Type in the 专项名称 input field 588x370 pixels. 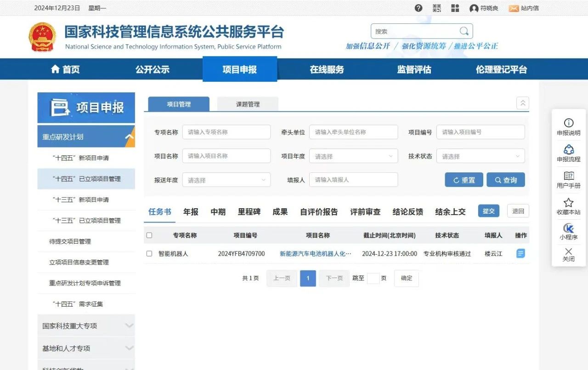pos(226,132)
